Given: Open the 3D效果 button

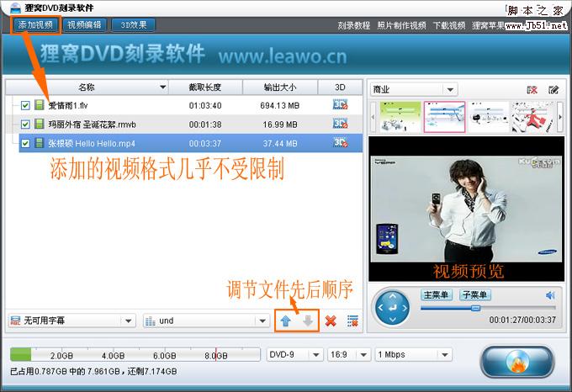Looking at the screenshot, I should tap(133, 24).
